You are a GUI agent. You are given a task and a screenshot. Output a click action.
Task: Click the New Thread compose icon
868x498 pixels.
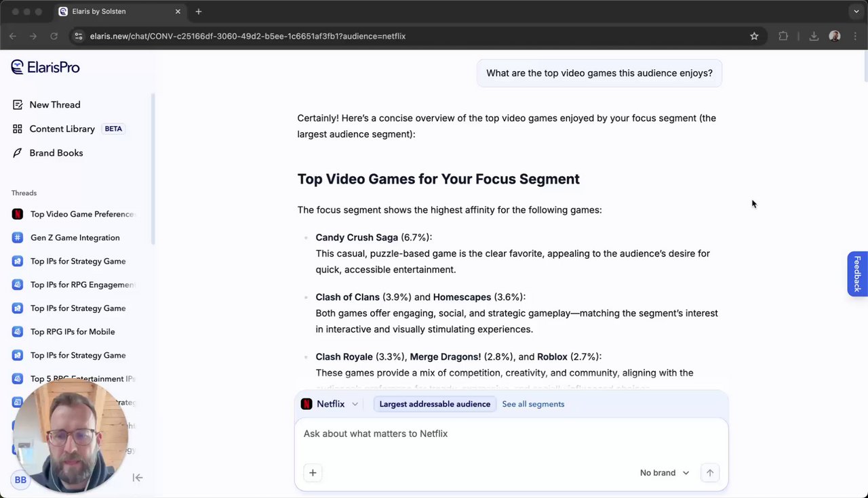pyautogui.click(x=18, y=105)
